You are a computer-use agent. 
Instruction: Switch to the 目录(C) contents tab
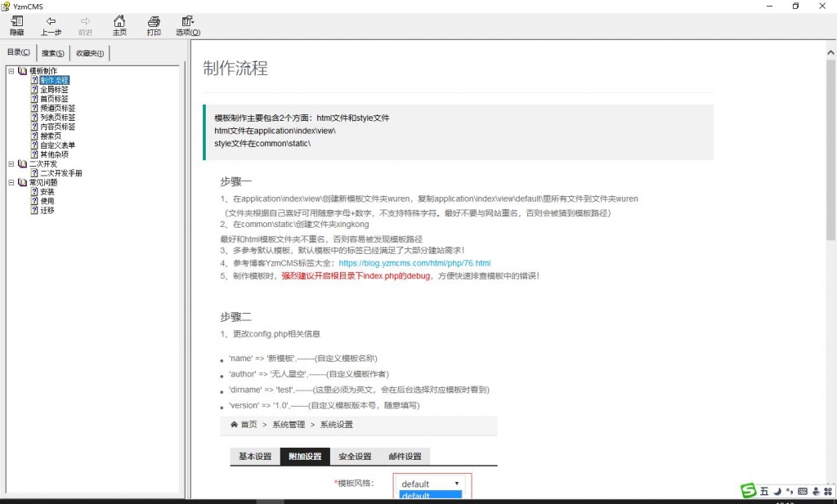click(x=18, y=52)
